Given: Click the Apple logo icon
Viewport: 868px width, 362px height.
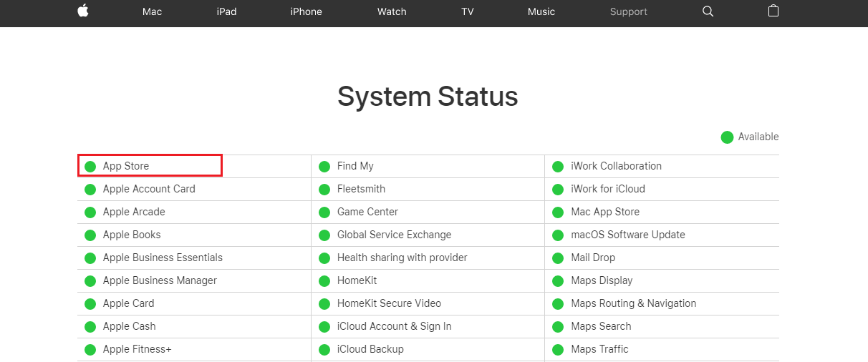Looking at the screenshot, I should pos(83,11).
